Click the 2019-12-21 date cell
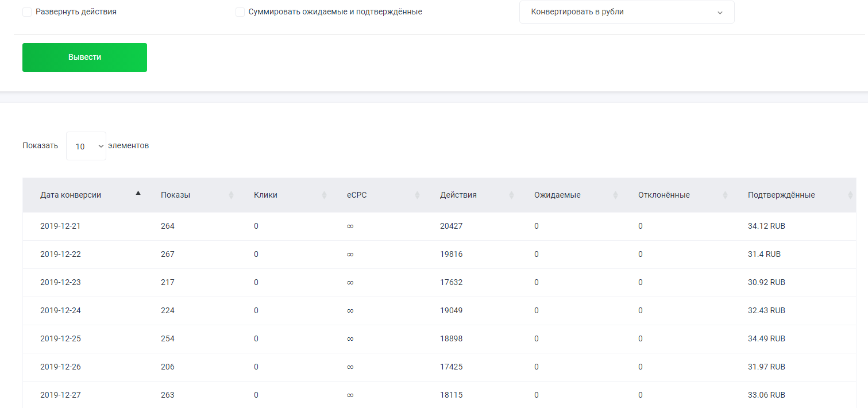The image size is (868, 408). pos(60,226)
